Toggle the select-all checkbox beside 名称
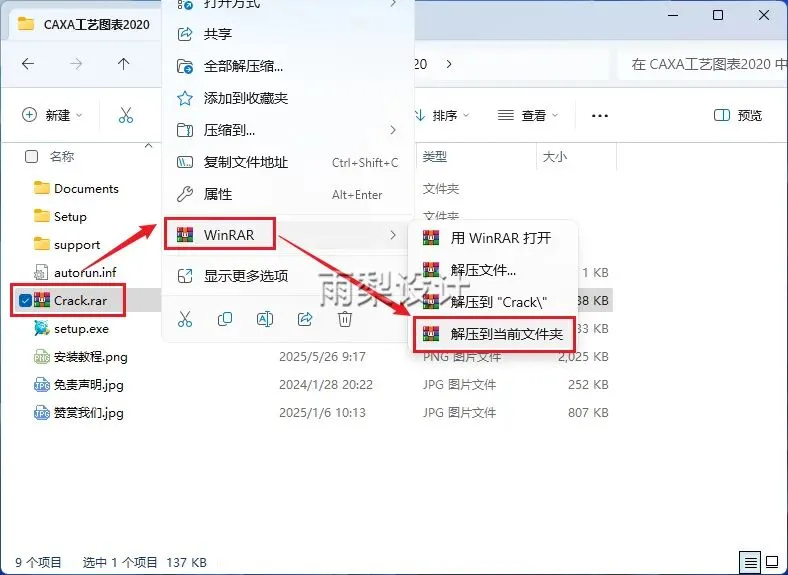788x575 pixels. (31, 157)
